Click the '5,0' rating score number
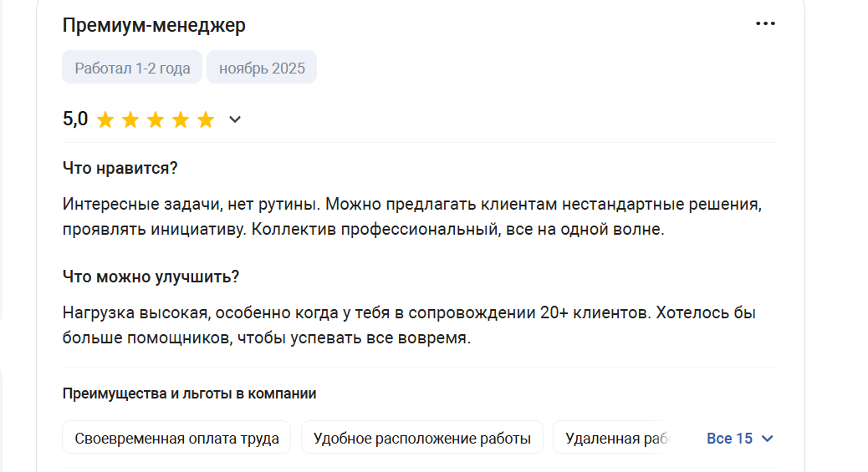 (x=75, y=119)
